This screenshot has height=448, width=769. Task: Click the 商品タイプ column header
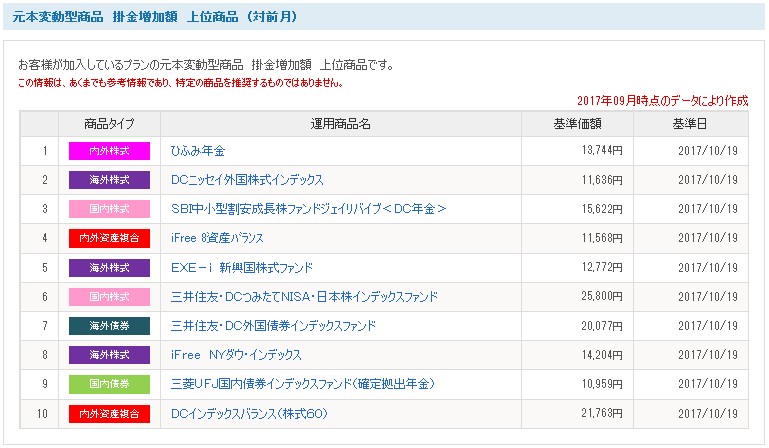109,124
